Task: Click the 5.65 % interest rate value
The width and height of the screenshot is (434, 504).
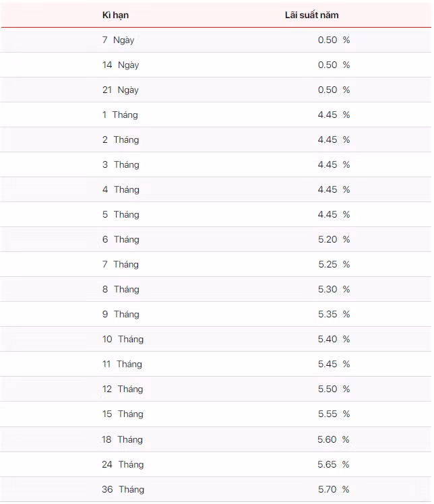Action: tap(334, 464)
